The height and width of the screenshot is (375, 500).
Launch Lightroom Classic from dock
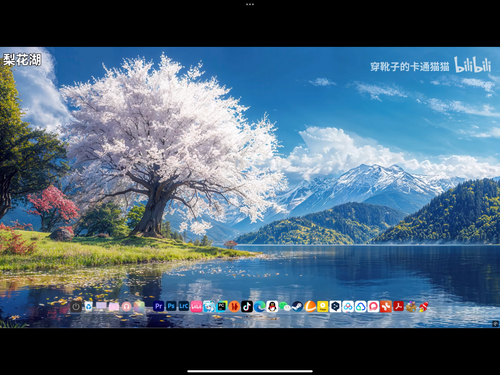click(184, 306)
